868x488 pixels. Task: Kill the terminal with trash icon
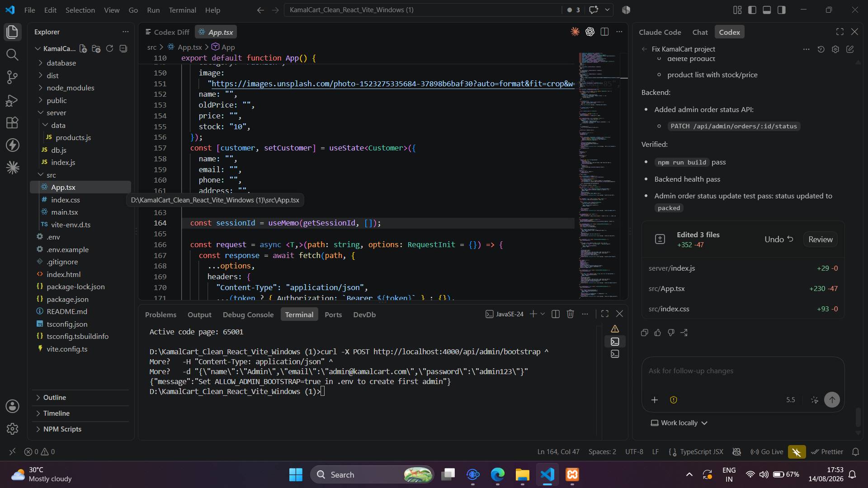tap(570, 314)
